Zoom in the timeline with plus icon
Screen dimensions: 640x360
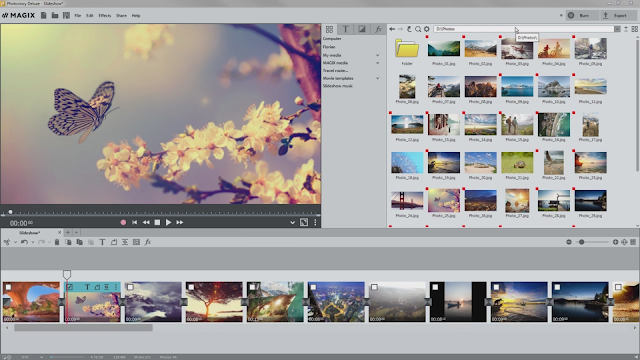click(x=615, y=242)
